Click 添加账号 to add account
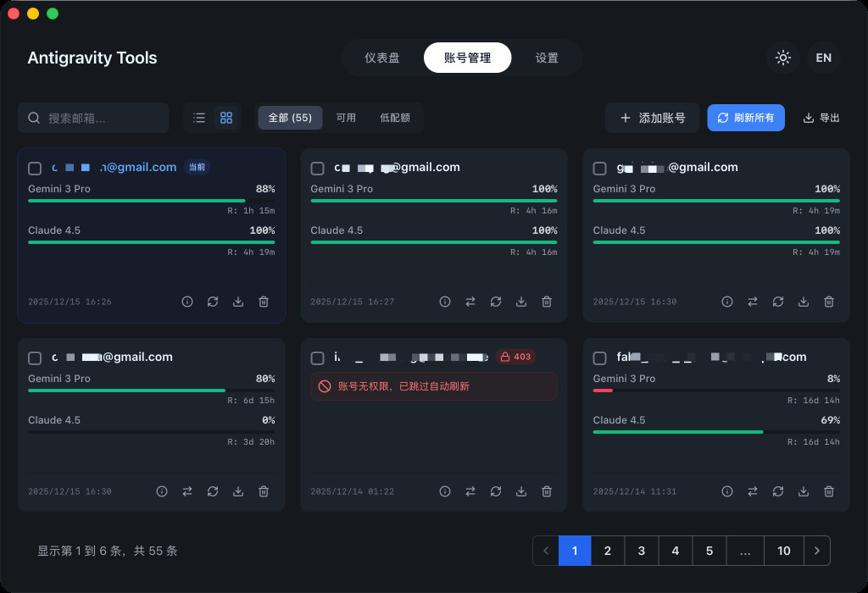The image size is (868, 593). (652, 118)
